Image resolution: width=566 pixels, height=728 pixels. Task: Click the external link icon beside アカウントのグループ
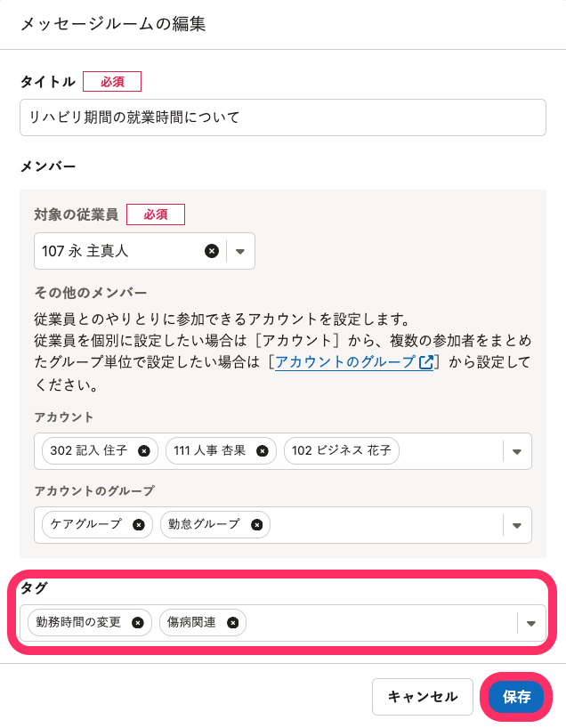(426, 362)
